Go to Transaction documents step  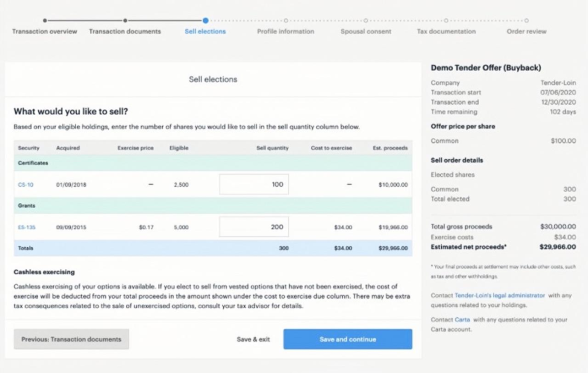125,31
